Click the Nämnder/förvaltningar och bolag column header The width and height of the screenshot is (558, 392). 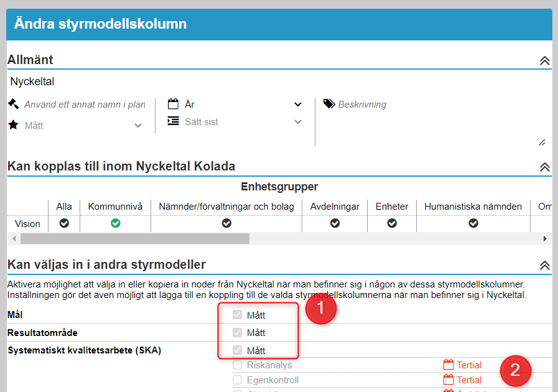pos(226,207)
